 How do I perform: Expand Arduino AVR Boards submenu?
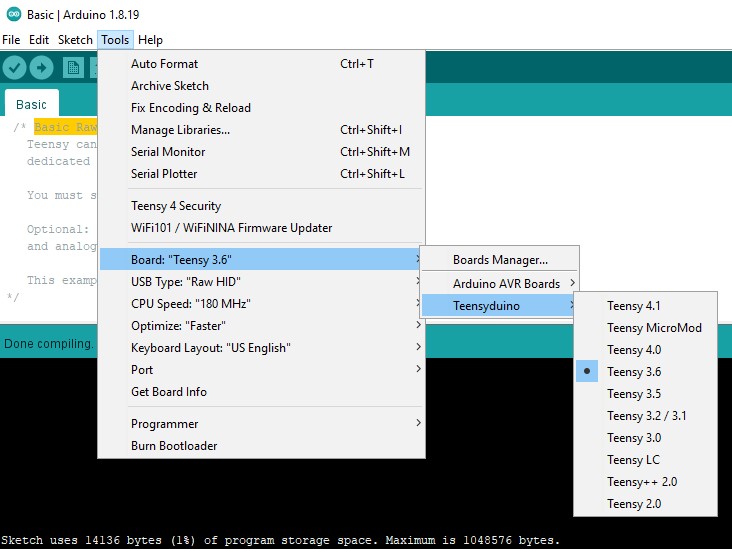pos(500,283)
